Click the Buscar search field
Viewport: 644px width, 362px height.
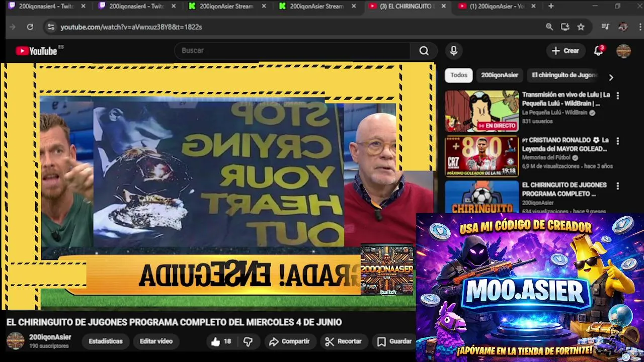click(x=293, y=51)
